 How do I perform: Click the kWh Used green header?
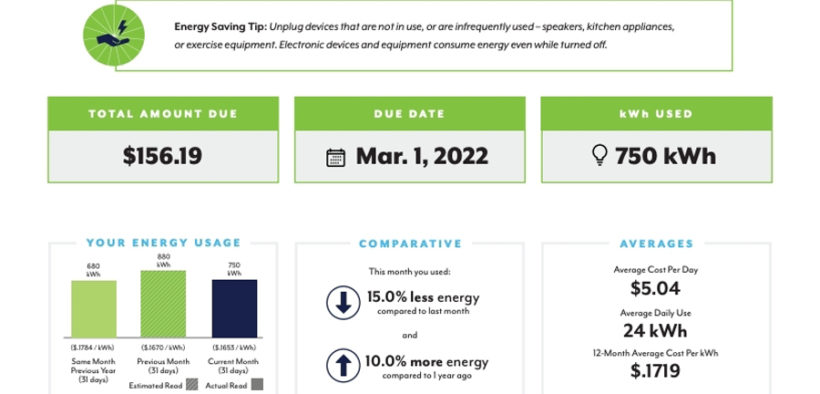[656, 114]
